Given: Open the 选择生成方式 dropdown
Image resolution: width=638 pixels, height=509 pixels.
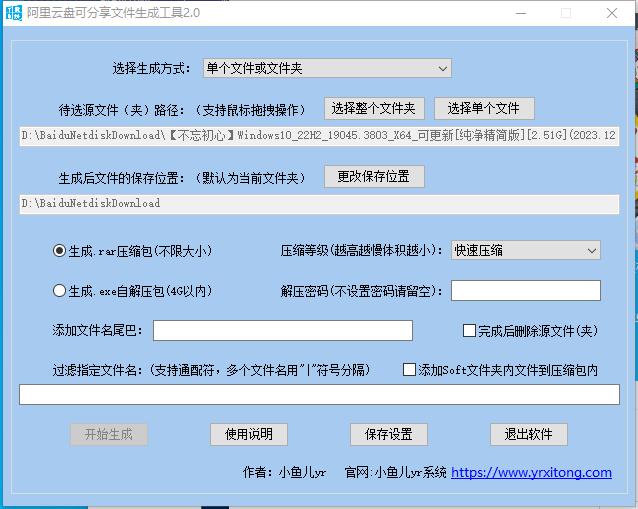Looking at the screenshot, I should click(326, 68).
